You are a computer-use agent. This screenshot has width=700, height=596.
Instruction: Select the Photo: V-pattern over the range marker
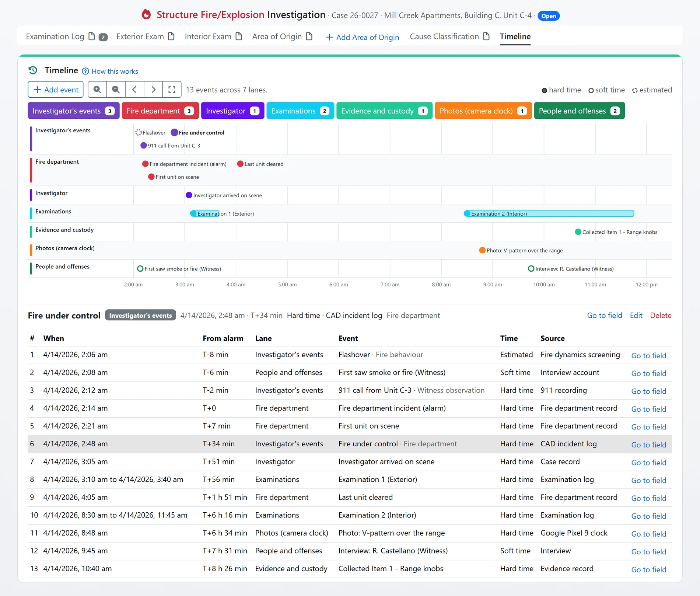[482, 250]
